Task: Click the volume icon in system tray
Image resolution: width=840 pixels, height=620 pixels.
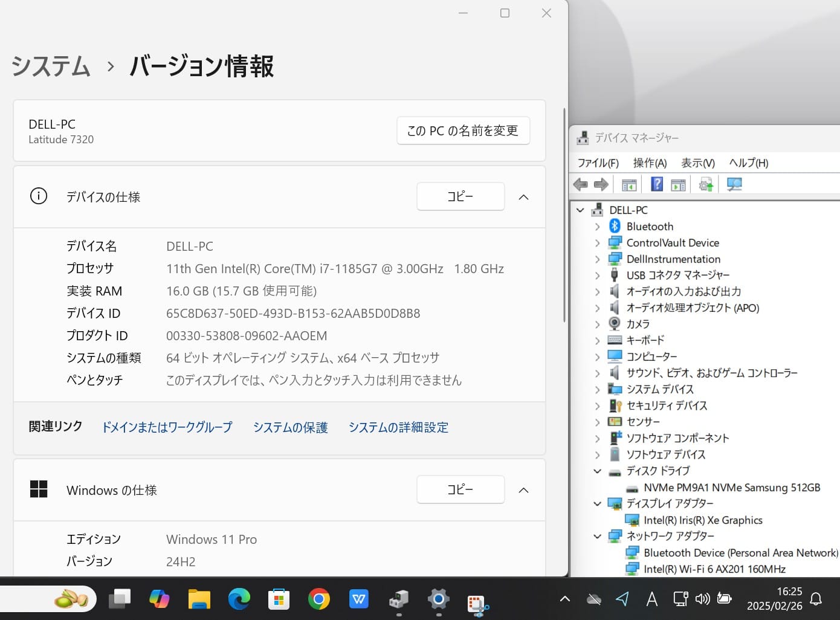Action: click(x=702, y=599)
